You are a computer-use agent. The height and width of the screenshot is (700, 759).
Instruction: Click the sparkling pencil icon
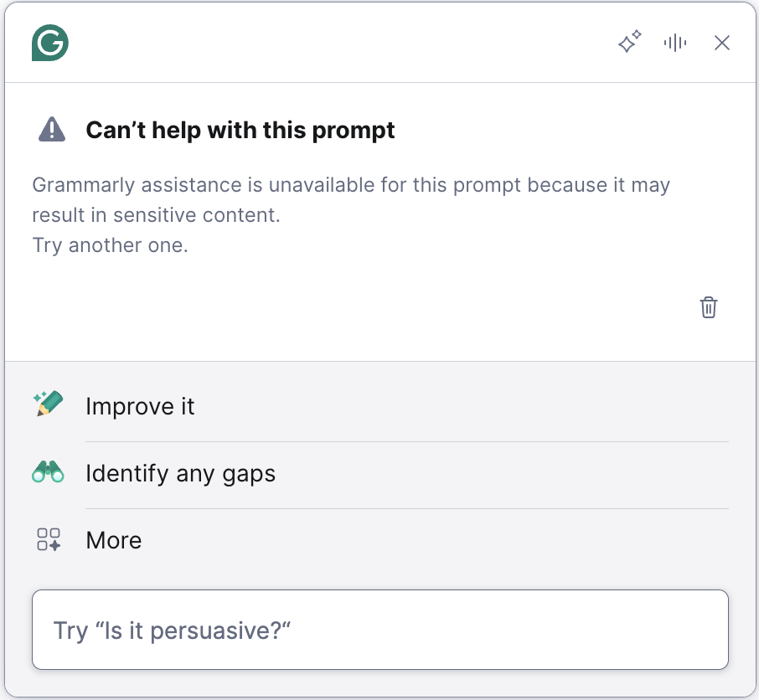[x=49, y=405]
